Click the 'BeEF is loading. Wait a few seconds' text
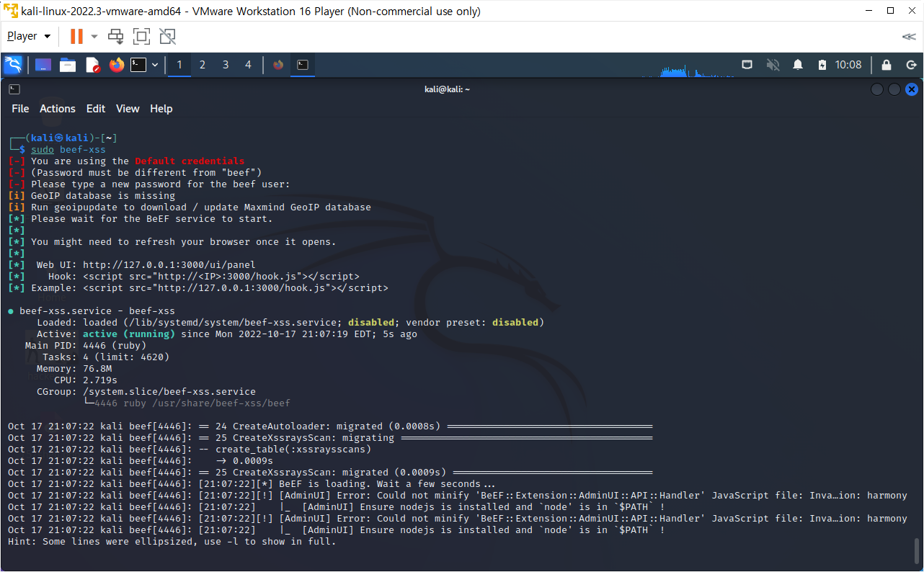Viewport: 924px width, 572px height. 387,484
